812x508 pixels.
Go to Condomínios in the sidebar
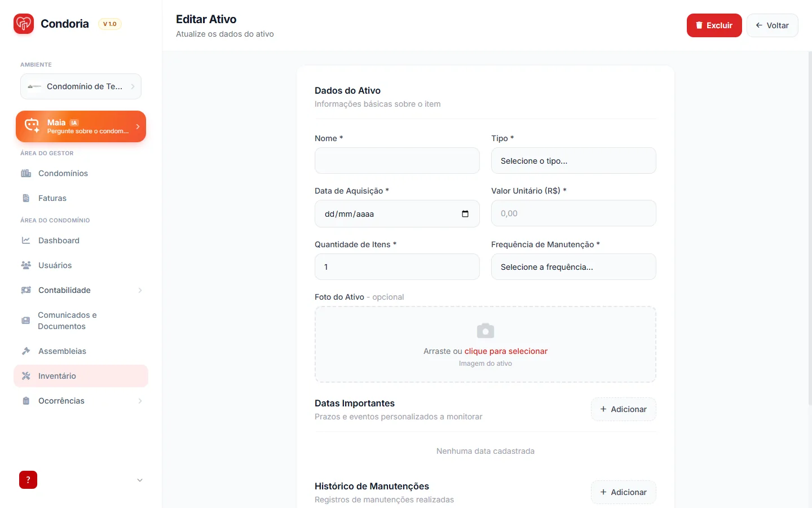tap(81, 173)
